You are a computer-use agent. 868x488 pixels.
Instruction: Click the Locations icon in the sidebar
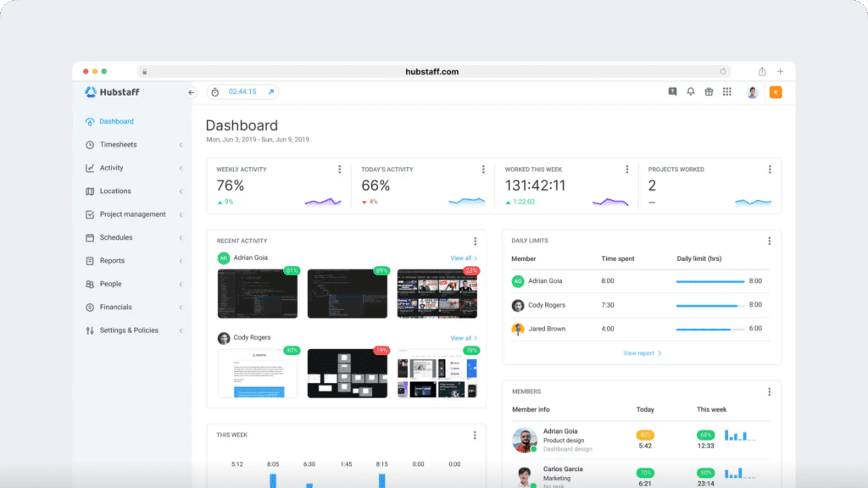click(92, 191)
